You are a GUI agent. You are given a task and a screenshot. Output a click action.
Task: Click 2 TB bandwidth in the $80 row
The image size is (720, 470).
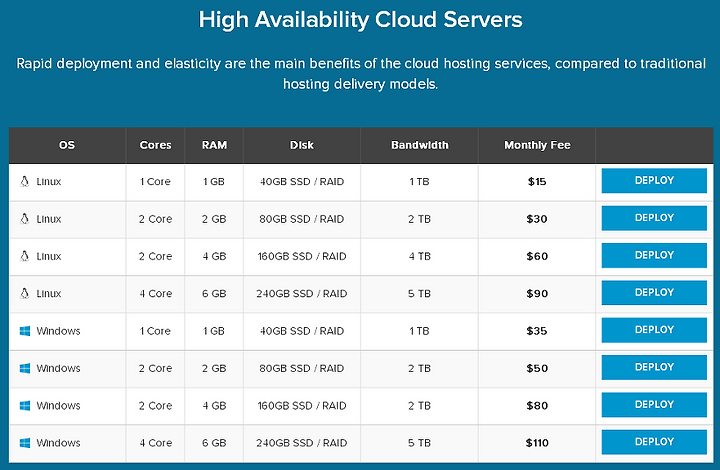(419, 406)
